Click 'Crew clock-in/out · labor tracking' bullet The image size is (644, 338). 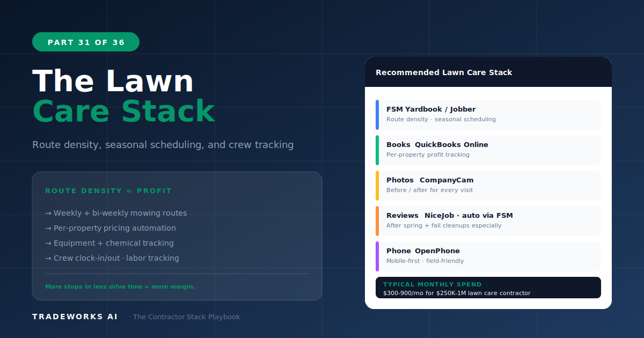(112, 258)
